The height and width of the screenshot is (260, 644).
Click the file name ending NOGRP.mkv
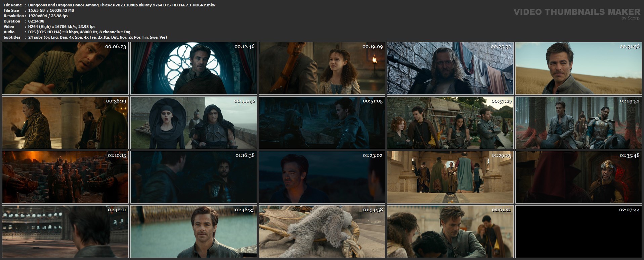[x=122, y=5]
